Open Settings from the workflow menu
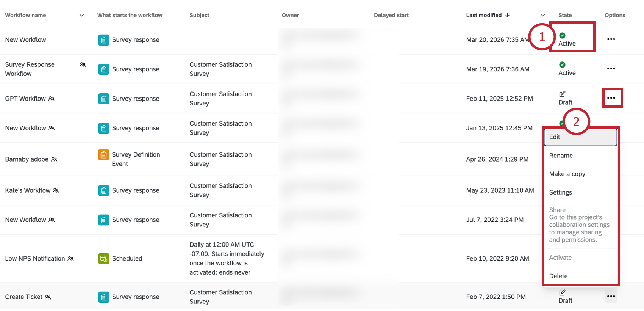Image resolution: width=644 pixels, height=311 pixels. [561, 192]
